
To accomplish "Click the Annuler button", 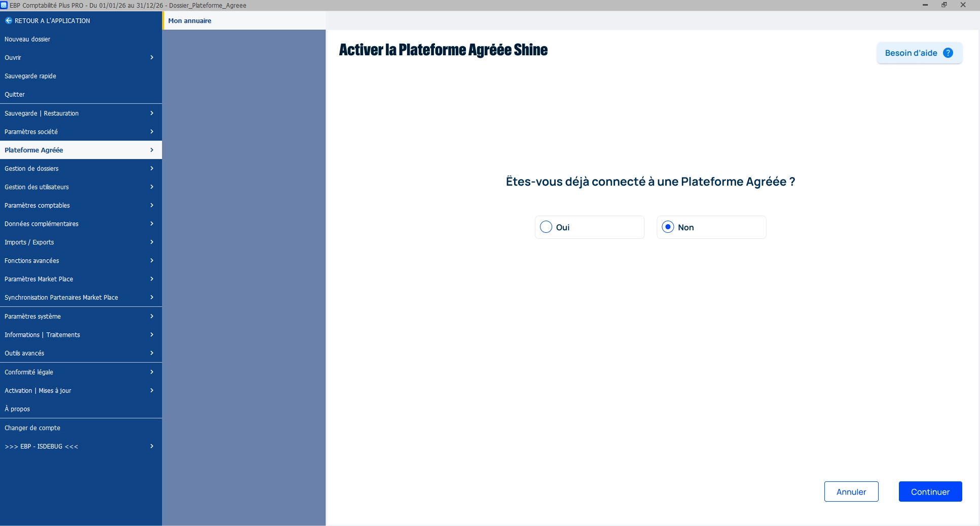I will (x=851, y=492).
